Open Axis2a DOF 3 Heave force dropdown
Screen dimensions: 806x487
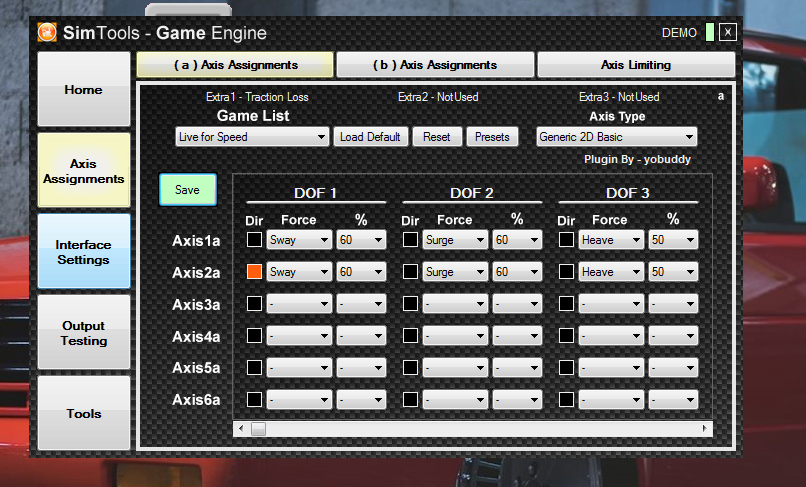point(611,272)
